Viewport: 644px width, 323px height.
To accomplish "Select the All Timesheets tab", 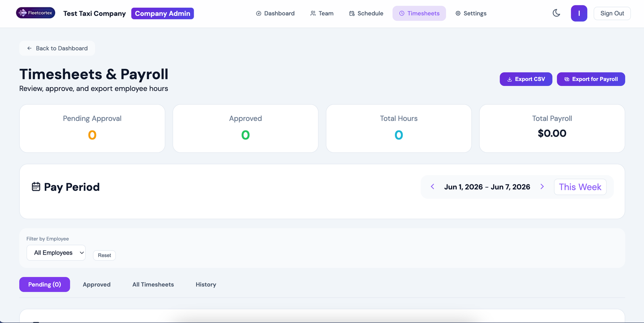I will [x=153, y=284].
